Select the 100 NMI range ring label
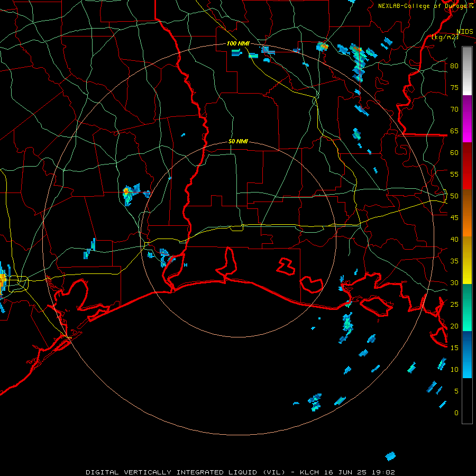This screenshot has width=476, height=476. (238, 43)
